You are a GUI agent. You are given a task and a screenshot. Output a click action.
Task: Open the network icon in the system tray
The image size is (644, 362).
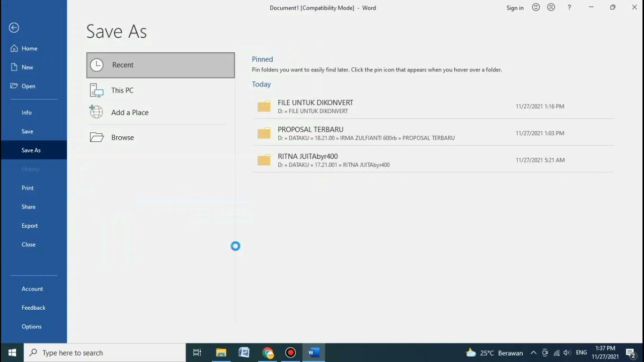556,353
